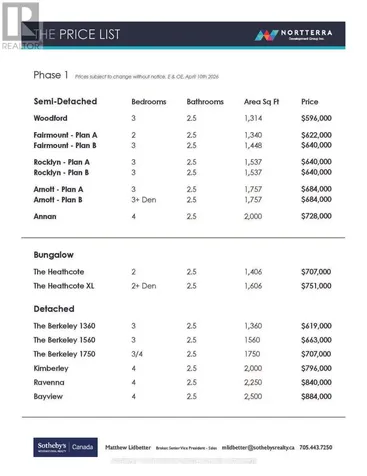Select Fairmount - Plan A row label
The image size is (367, 476).
point(65,135)
